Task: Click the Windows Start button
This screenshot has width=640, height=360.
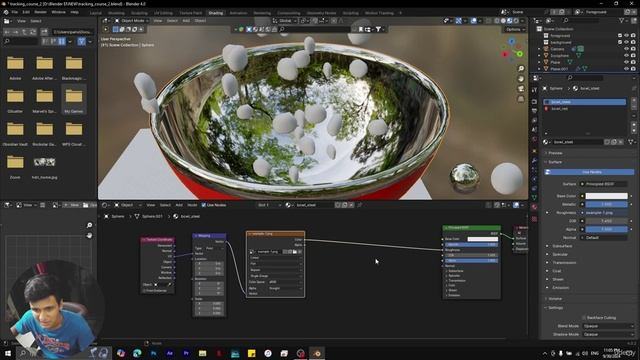Action: [x=7, y=353]
